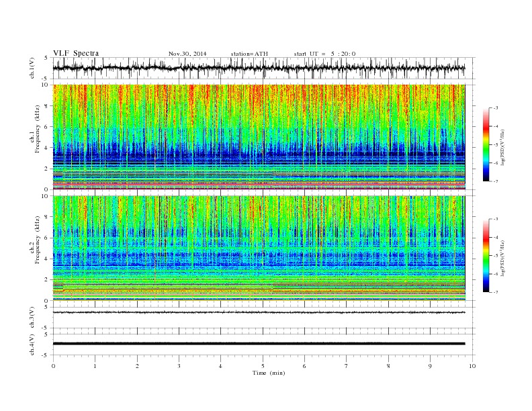Click the ch.3 voltage trace line

click(x=259, y=312)
